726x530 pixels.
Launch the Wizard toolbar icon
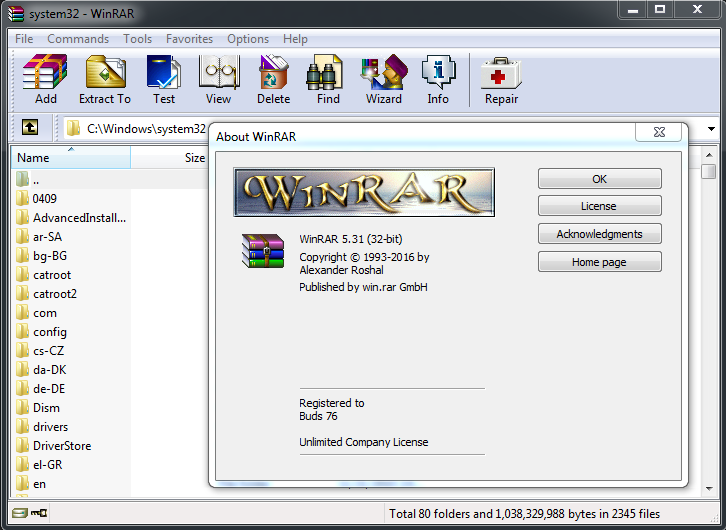point(384,72)
